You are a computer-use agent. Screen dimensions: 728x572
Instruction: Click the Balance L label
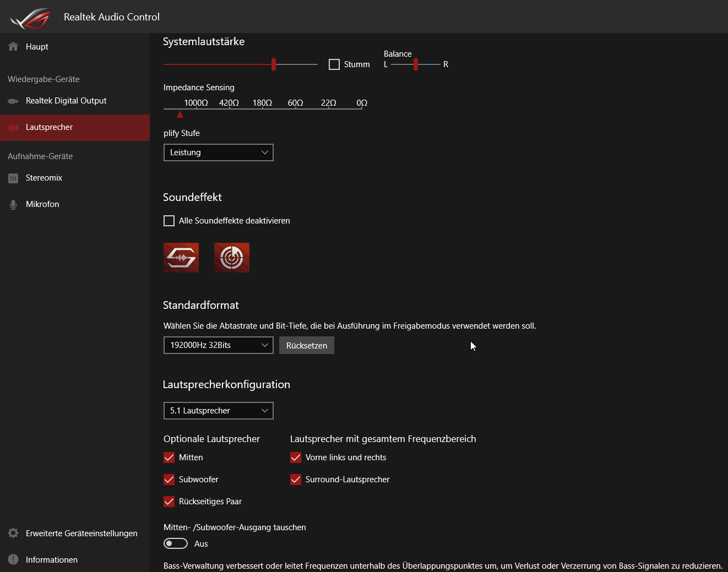[x=386, y=64]
